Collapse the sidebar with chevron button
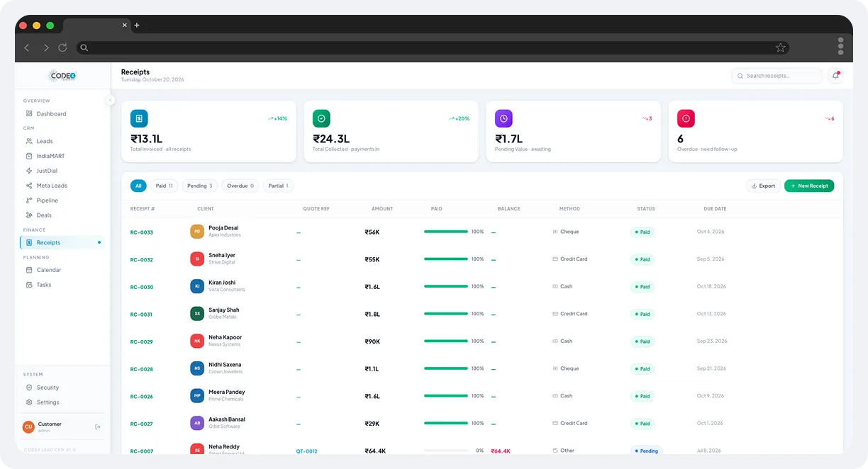 click(111, 100)
